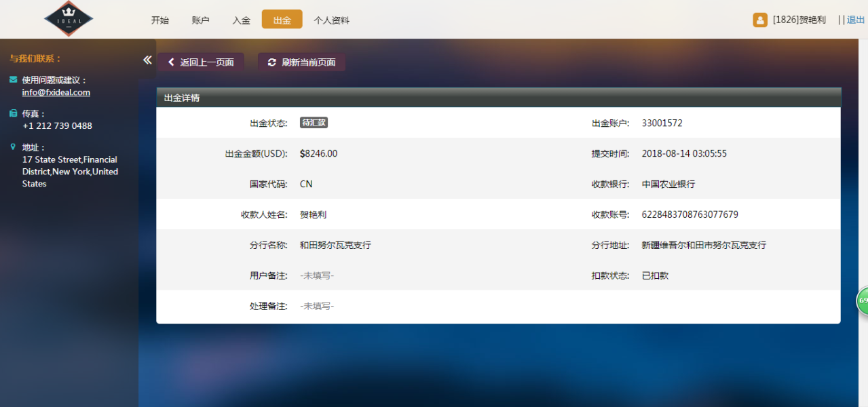This screenshot has height=407, width=868.
Task: Click the username [1826]贺艳利
Action: click(x=799, y=20)
